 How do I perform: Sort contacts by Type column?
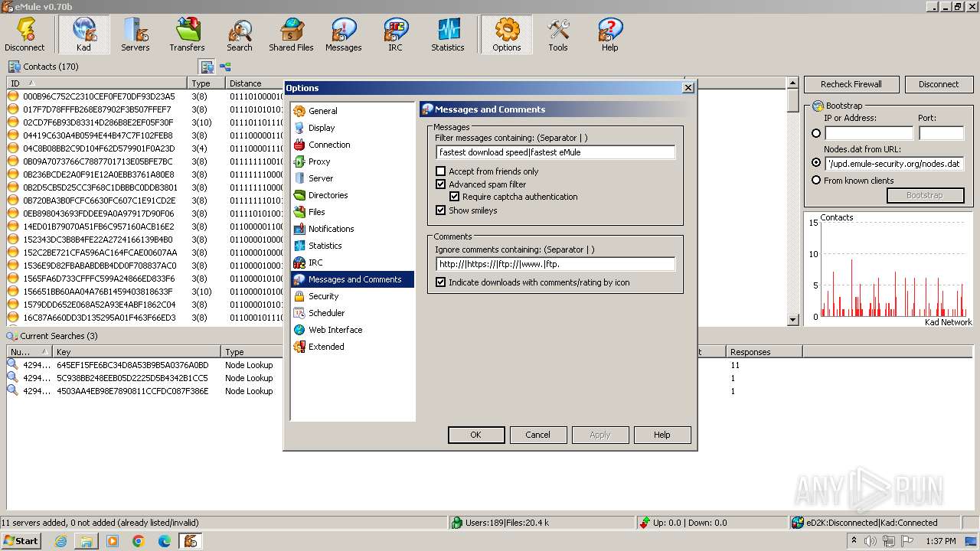pyautogui.click(x=207, y=83)
